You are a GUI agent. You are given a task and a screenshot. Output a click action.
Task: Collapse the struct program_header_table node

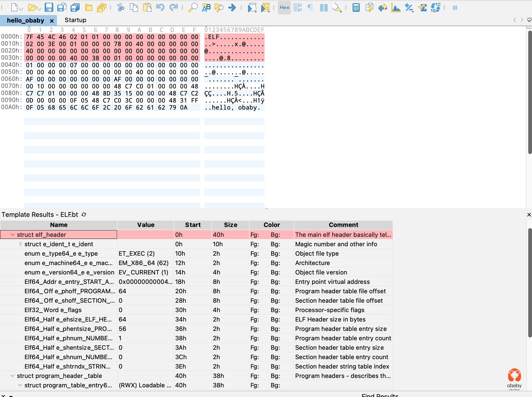(12, 376)
